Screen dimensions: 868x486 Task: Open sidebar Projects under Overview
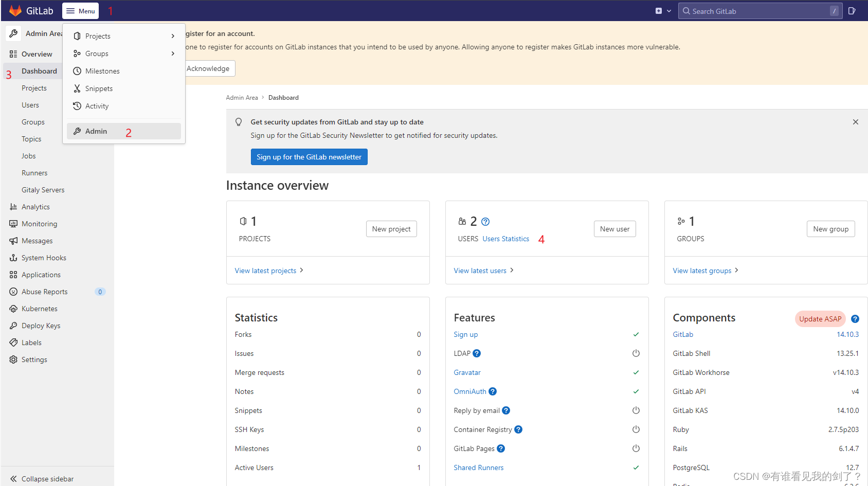pos(34,88)
